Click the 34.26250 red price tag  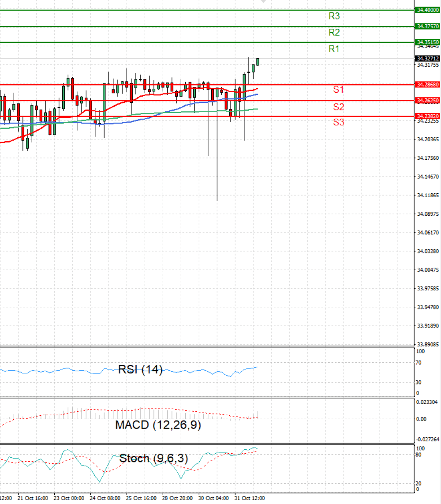(427, 101)
